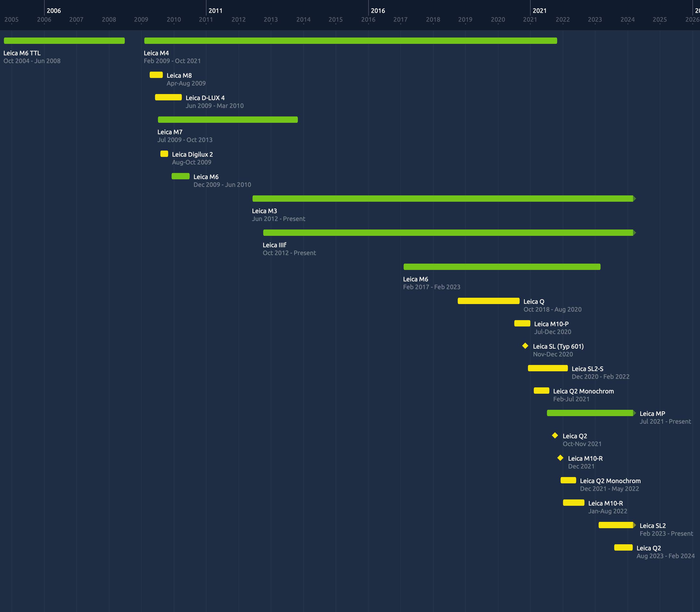Select the Leica Digilux 2 label

(x=192, y=154)
